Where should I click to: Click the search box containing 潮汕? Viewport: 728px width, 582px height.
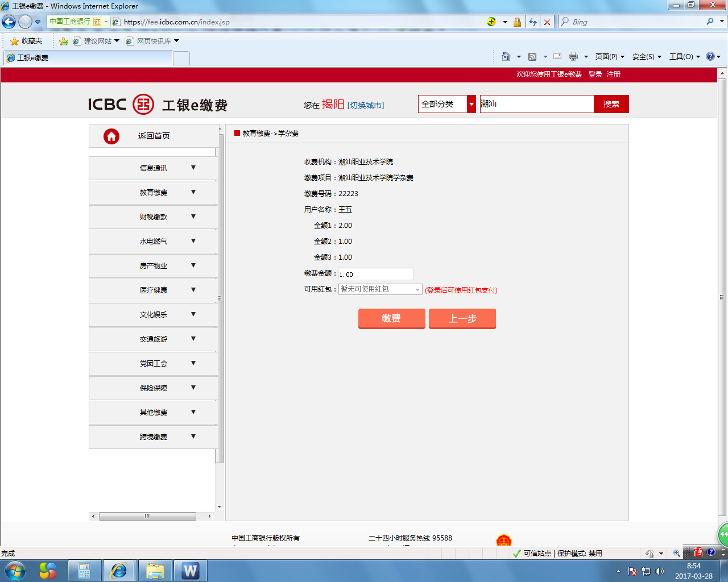click(537, 104)
